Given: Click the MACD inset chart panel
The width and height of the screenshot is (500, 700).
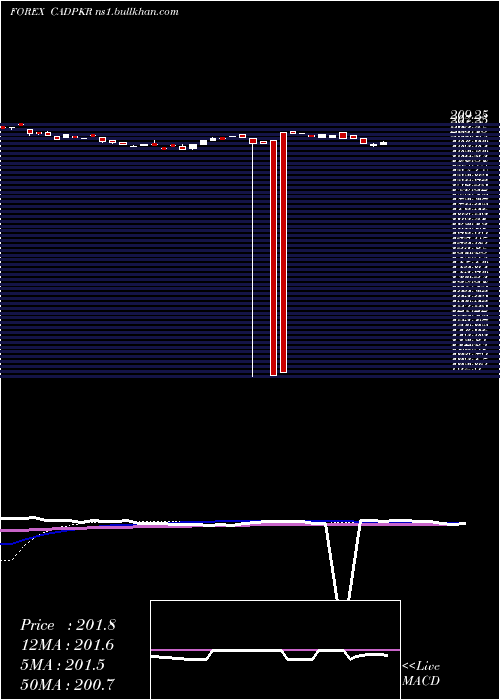Looking at the screenshot, I should (x=275, y=650).
